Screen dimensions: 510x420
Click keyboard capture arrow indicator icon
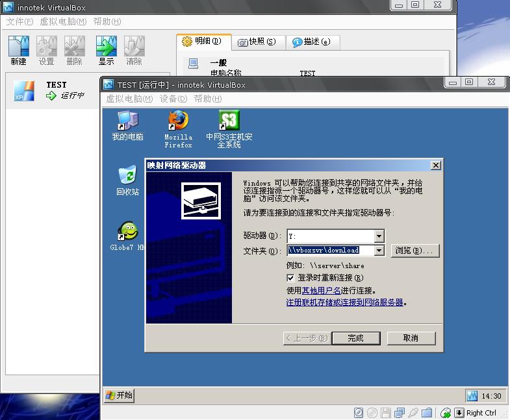[459, 413]
